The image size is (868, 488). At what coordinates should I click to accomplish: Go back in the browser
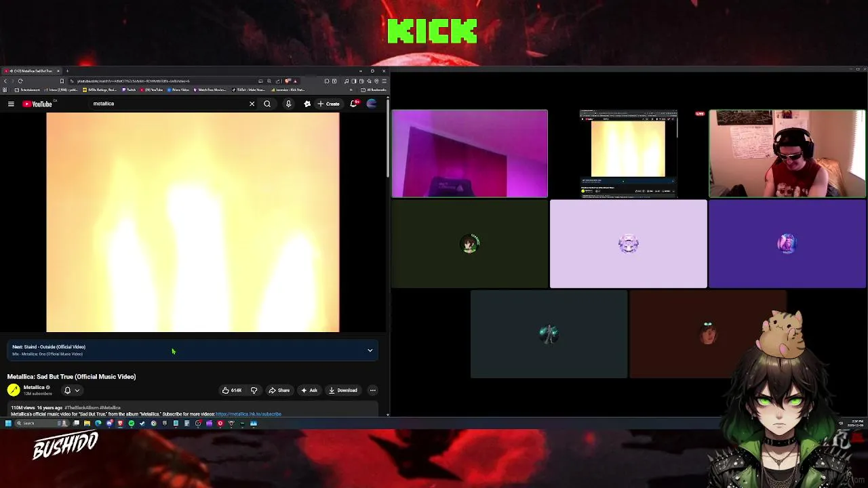5,81
